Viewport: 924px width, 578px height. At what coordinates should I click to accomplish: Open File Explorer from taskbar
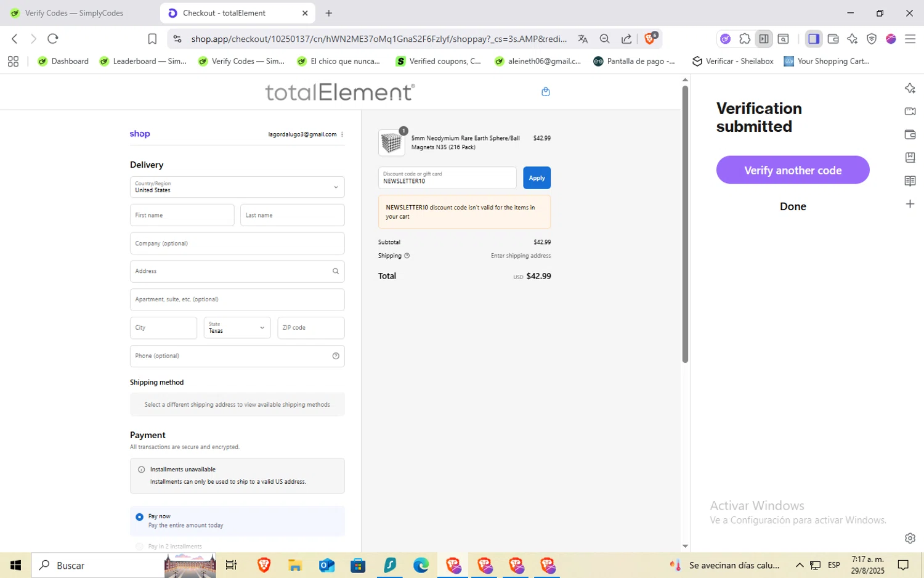point(295,565)
